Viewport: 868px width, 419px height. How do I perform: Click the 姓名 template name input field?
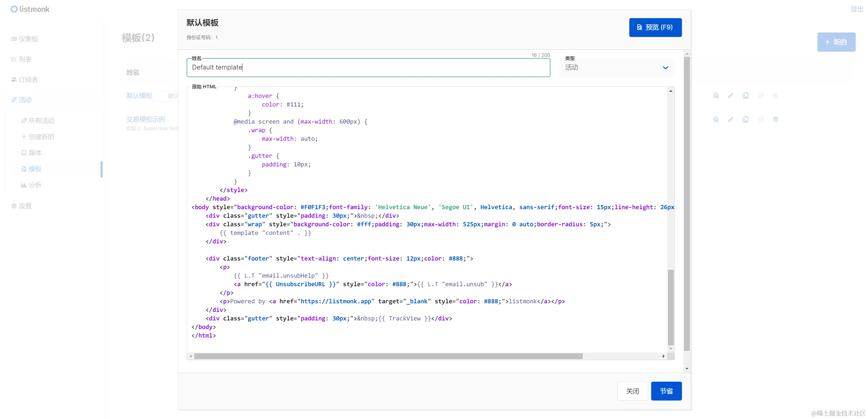click(x=368, y=67)
